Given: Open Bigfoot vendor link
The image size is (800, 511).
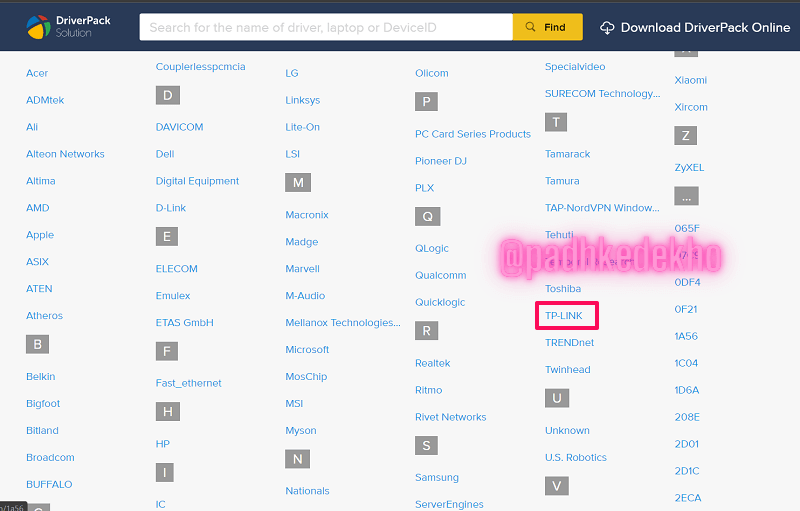Looking at the screenshot, I should pyautogui.click(x=43, y=403).
